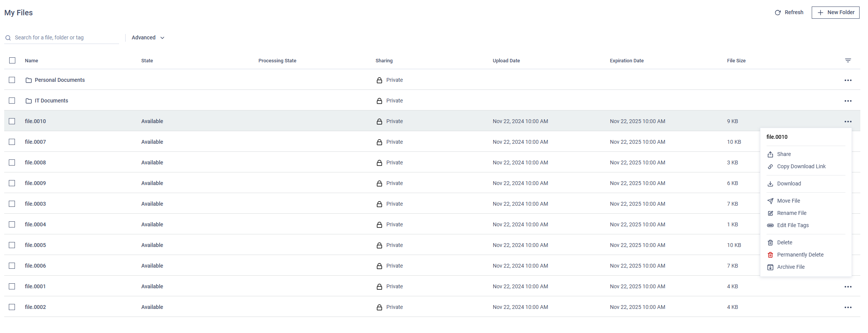This screenshot has width=868, height=333.
Task: Click the IT Documents folder icon
Action: (x=29, y=101)
